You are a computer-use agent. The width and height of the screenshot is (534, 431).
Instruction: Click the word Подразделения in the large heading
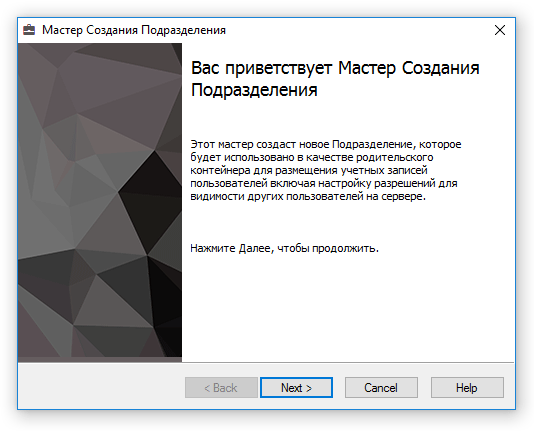coord(254,90)
